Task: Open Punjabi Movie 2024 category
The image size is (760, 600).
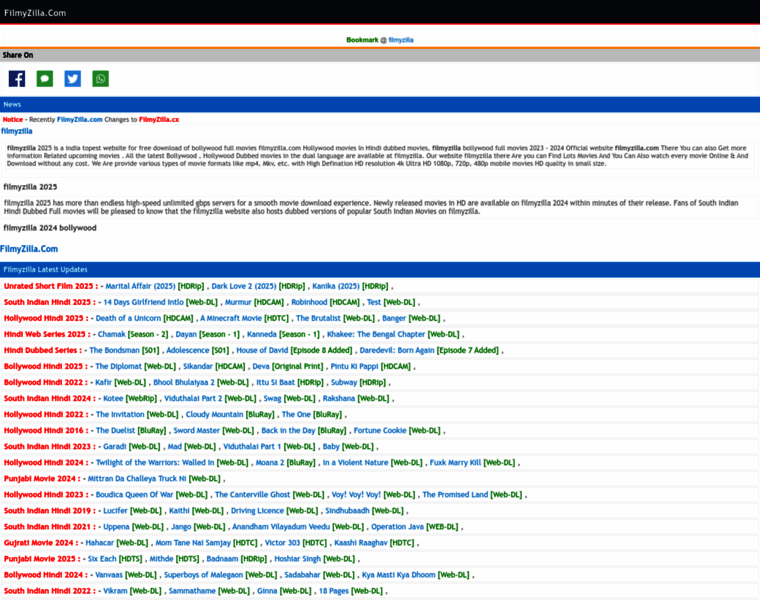Action: (x=42, y=478)
